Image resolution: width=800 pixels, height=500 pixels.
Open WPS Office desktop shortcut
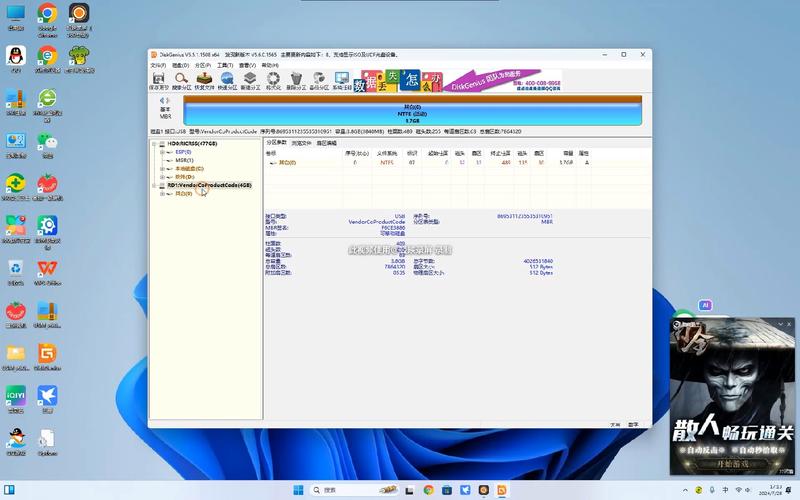(47, 272)
